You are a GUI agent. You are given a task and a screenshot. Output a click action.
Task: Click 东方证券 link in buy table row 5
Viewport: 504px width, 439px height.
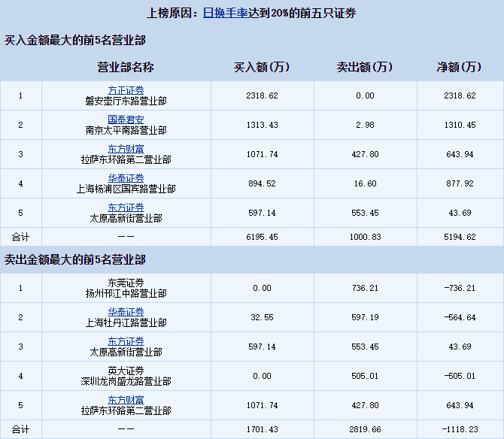(x=126, y=207)
